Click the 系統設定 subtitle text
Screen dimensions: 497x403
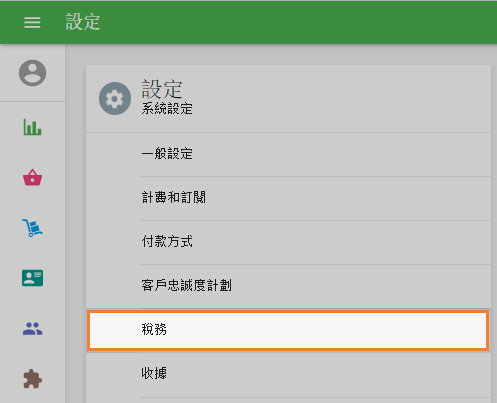click(167, 109)
